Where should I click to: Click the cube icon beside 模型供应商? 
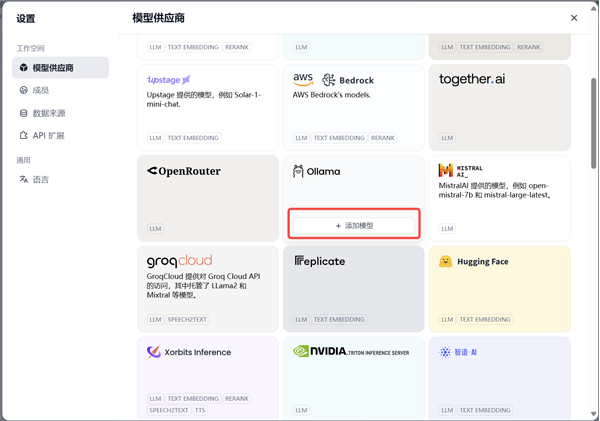tap(24, 68)
